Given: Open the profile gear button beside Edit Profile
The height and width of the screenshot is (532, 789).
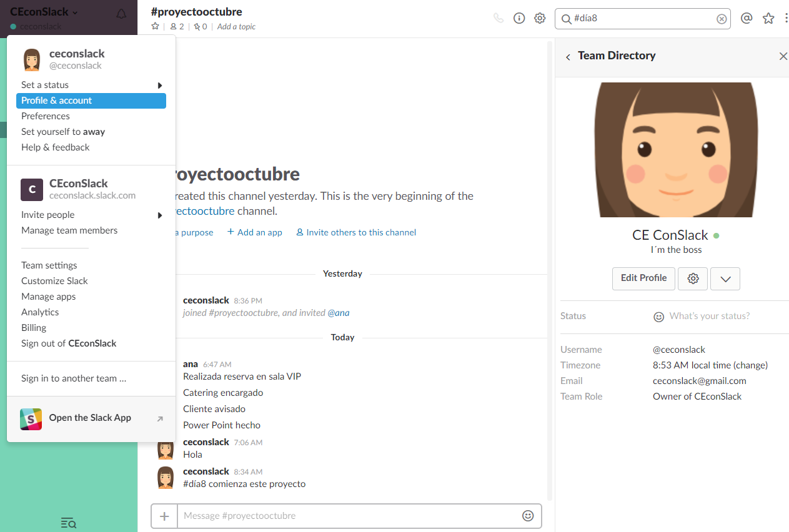Looking at the screenshot, I should click(x=693, y=278).
